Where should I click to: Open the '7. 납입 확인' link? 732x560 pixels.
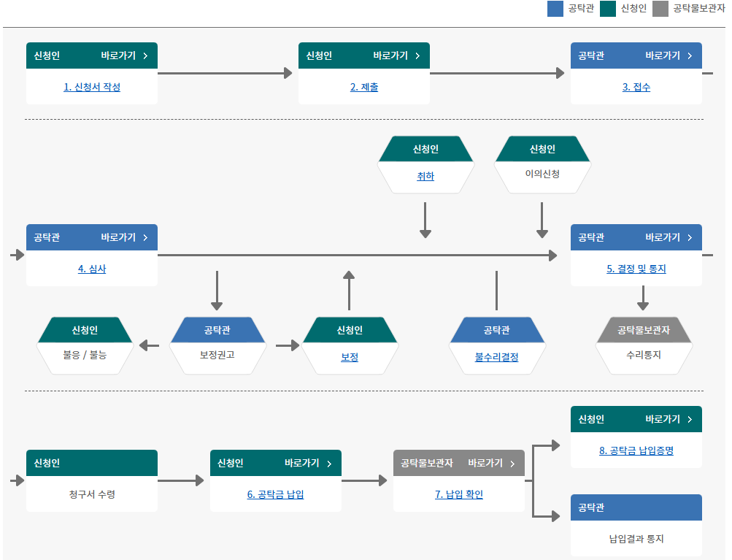459,494
